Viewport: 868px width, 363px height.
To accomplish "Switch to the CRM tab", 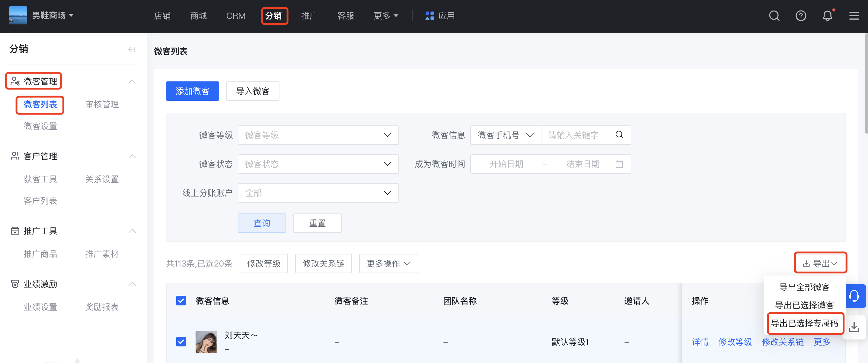I will [x=235, y=16].
